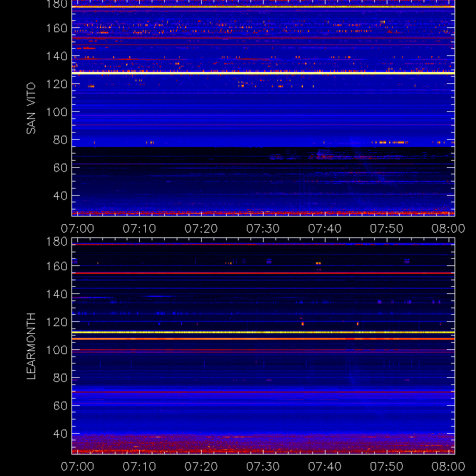Click the yellow band near 112 in LEARMONTH spectrogram
476x476 pixels.
[263, 333]
